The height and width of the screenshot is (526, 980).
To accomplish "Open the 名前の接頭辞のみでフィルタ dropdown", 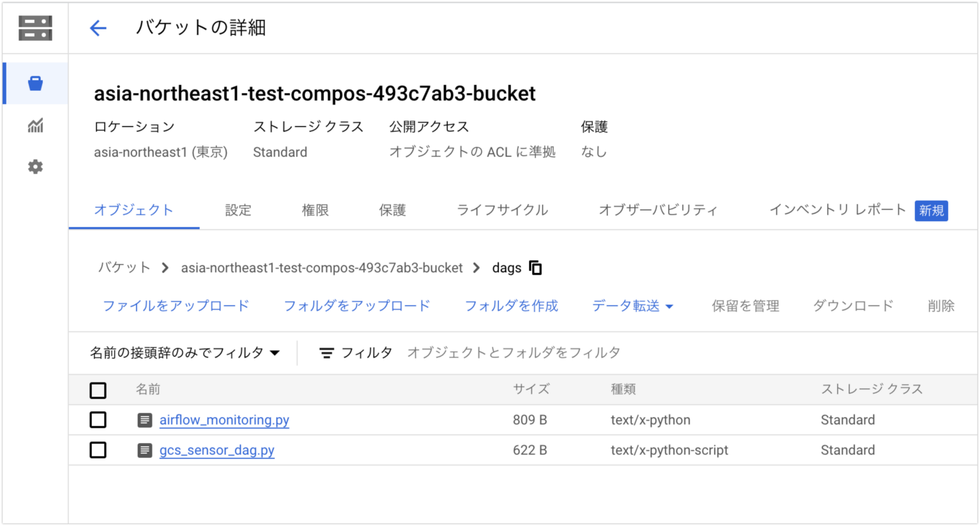I will pyautogui.click(x=185, y=352).
